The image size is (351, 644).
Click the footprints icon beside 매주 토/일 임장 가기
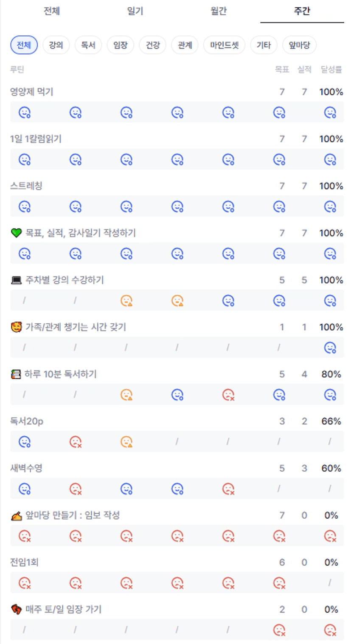[16, 610]
